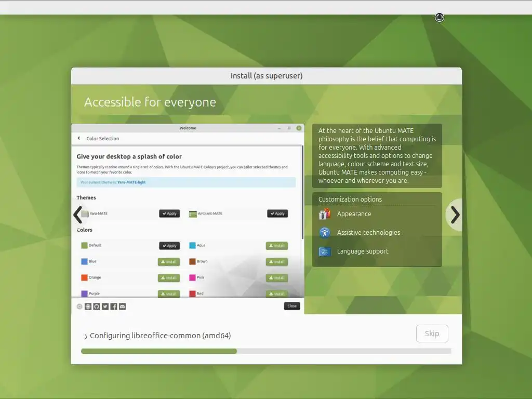Maximize the Welcome window
This screenshot has width=532, height=399.
pyautogui.click(x=289, y=128)
